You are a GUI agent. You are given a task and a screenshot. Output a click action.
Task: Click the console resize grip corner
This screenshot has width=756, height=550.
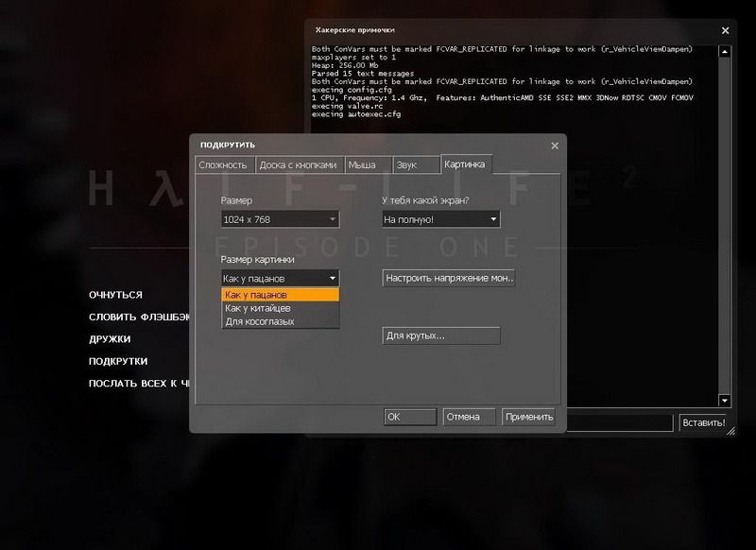[730, 431]
